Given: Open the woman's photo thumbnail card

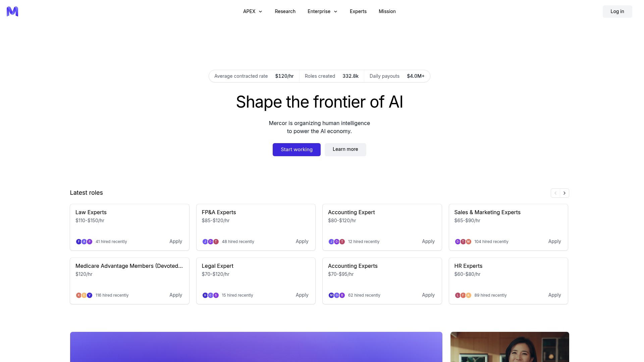Looking at the screenshot, I should [510, 347].
